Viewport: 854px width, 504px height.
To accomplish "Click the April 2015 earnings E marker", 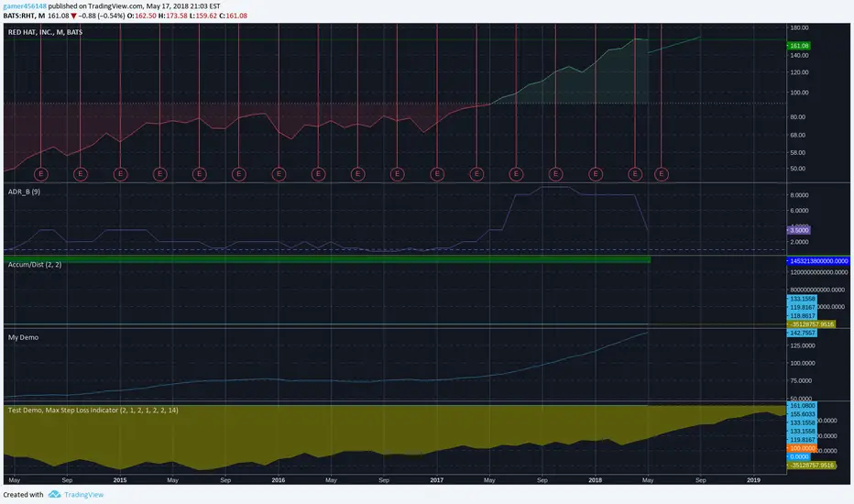I will [x=159, y=174].
